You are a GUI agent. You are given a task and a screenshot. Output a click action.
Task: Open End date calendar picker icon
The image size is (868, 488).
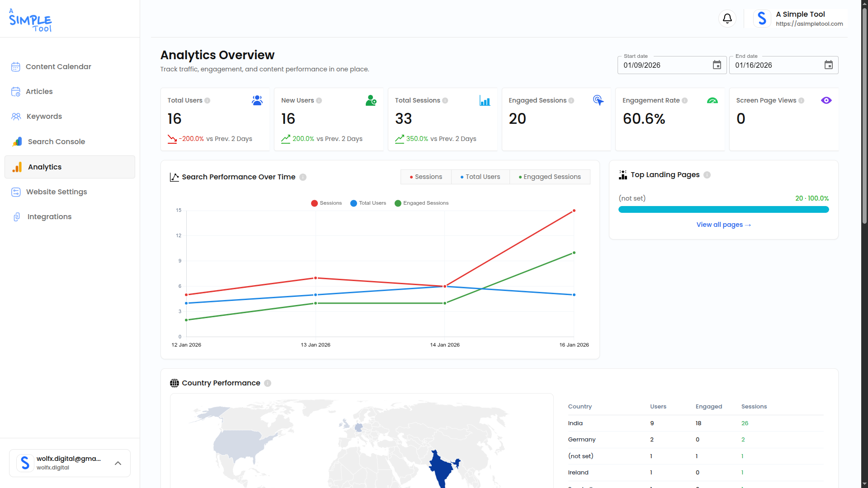tap(828, 65)
